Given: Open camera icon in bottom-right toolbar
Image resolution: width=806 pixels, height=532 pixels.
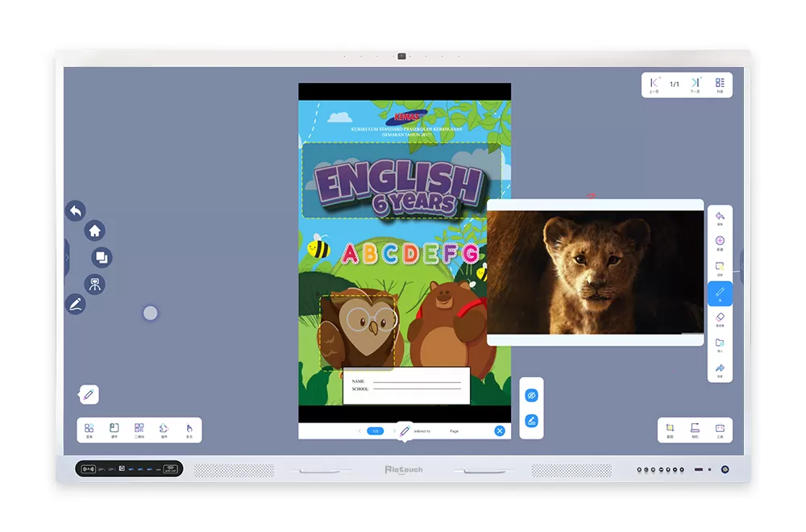Looking at the screenshot, I should click(x=695, y=430).
